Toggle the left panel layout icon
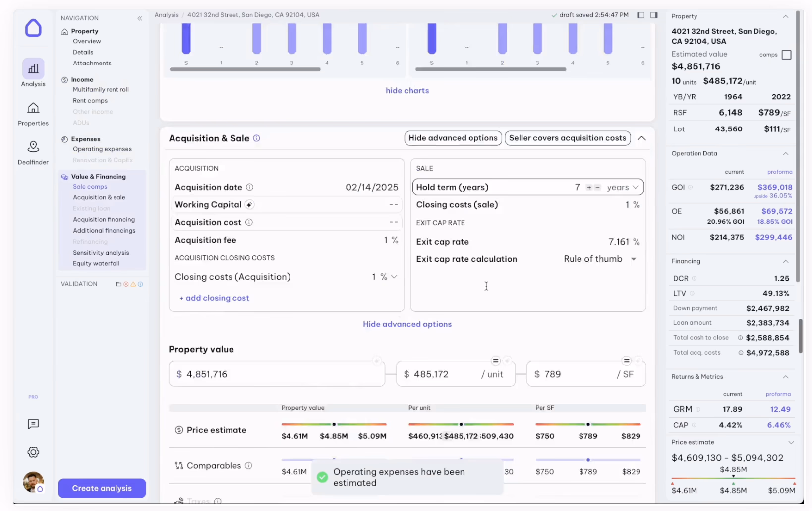The width and height of the screenshot is (812, 511). click(640, 15)
